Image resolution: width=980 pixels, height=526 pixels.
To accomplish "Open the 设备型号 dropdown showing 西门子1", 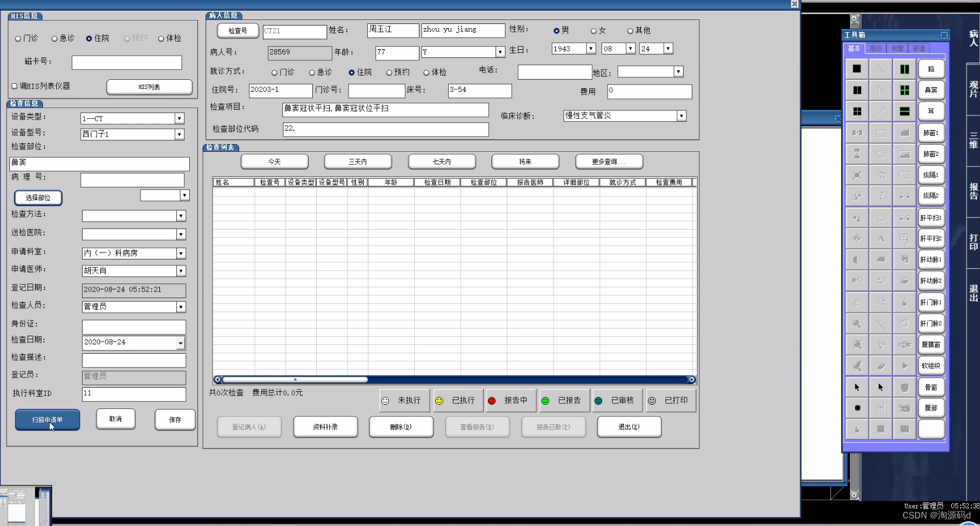I will click(x=179, y=135).
